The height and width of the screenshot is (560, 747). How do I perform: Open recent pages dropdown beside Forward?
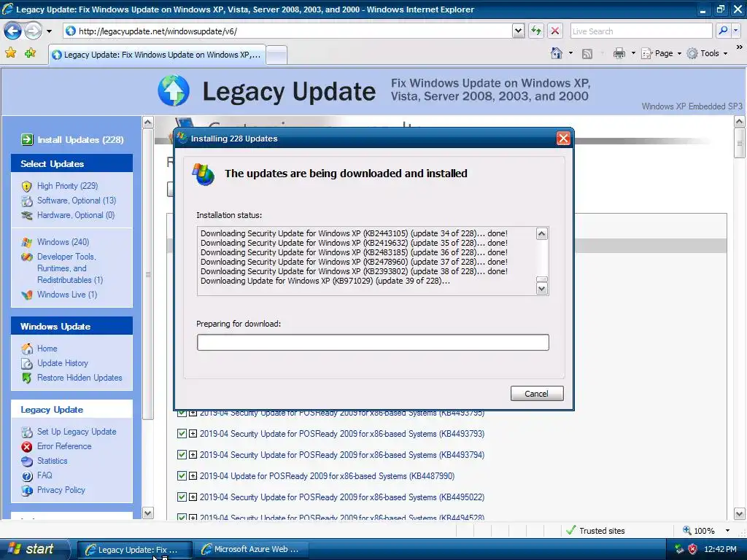pos(49,31)
